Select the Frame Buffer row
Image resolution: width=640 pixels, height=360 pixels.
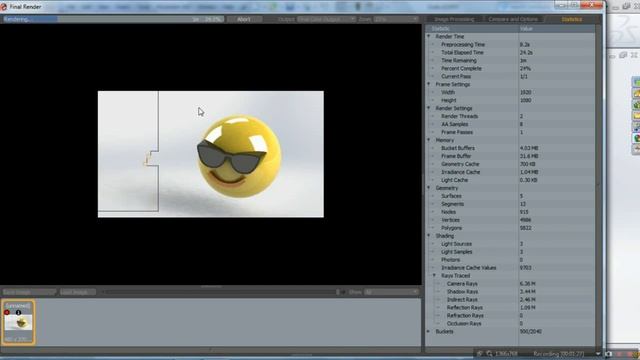coord(510,156)
